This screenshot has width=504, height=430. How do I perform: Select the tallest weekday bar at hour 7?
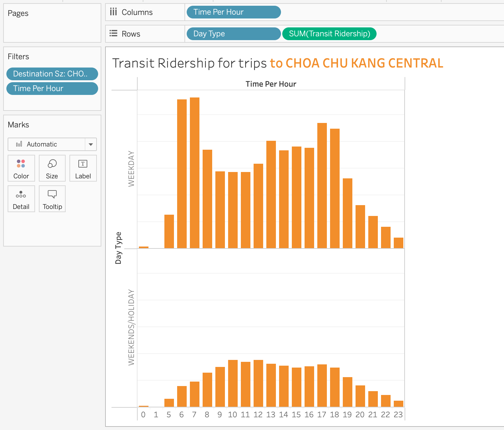(x=195, y=173)
